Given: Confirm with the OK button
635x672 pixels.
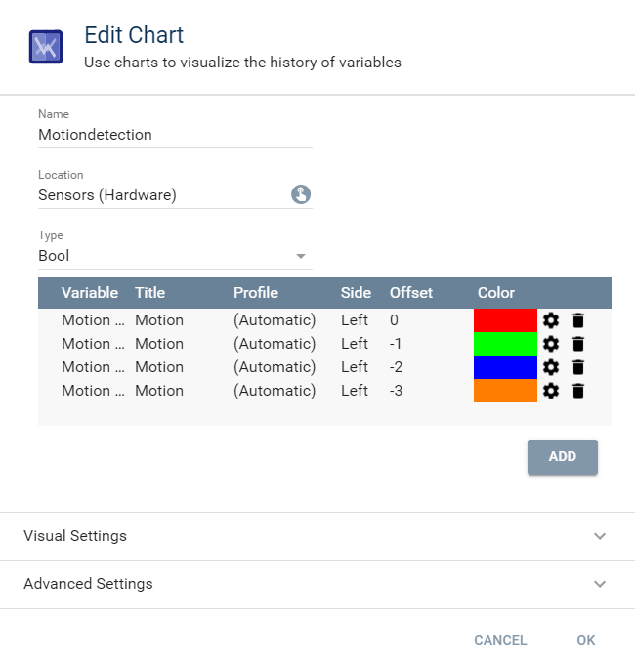Looking at the screenshot, I should click(585, 640).
